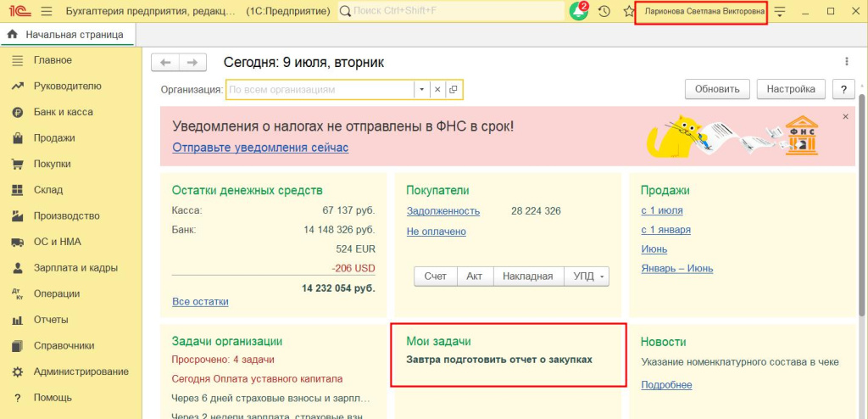Click the back navigation arrow
868x419 pixels.
tap(165, 62)
